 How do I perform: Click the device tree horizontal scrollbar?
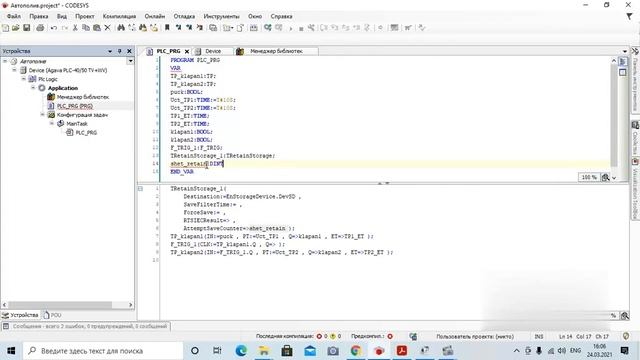(60, 305)
